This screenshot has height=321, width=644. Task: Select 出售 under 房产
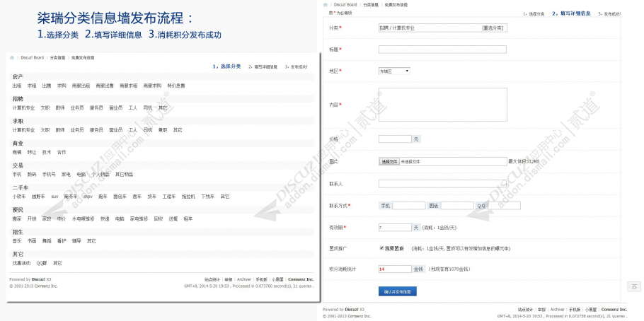(x=47, y=86)
